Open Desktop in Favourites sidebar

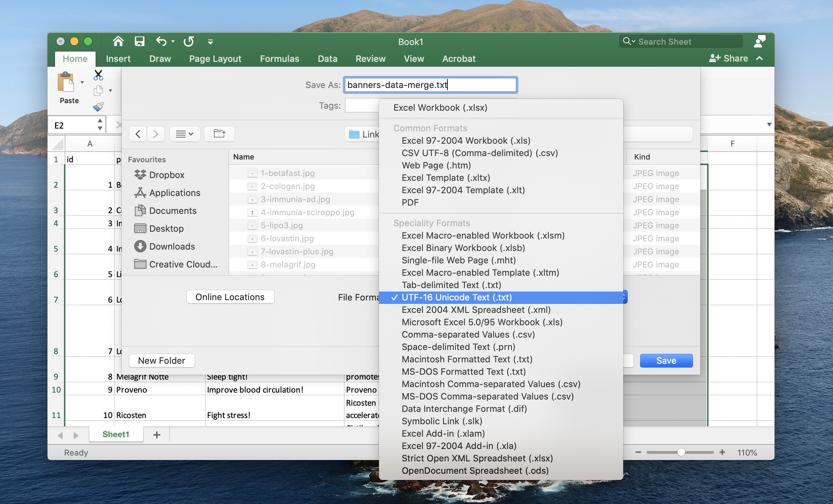159,229
